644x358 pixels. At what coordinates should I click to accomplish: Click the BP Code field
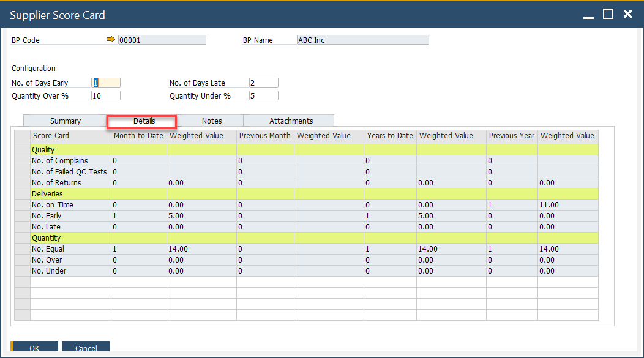(x=162, y=39)
